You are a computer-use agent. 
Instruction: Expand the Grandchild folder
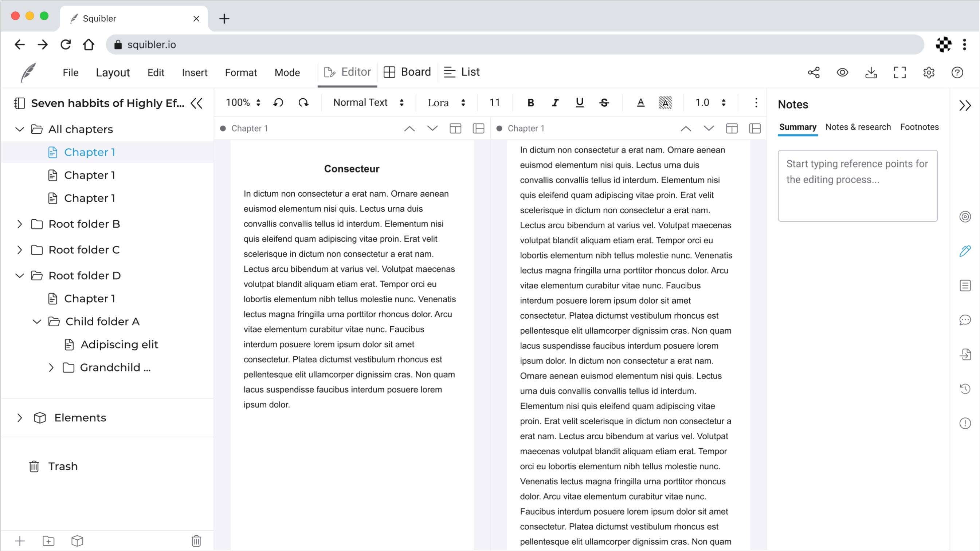51,368
